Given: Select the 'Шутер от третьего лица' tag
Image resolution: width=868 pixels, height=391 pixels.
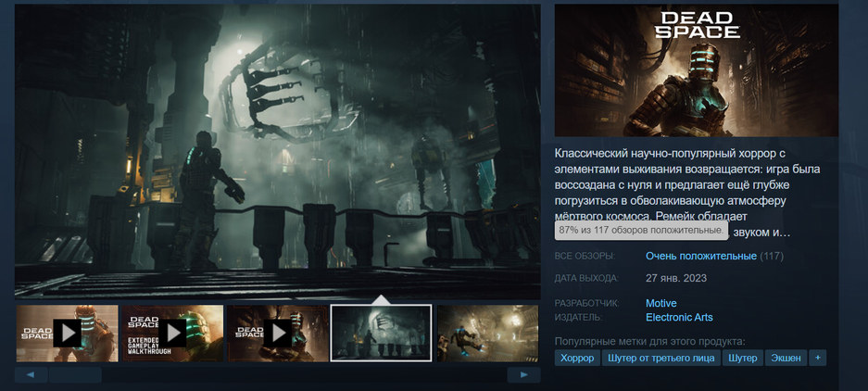Looking at the screenshot, I should pos(661,358).
